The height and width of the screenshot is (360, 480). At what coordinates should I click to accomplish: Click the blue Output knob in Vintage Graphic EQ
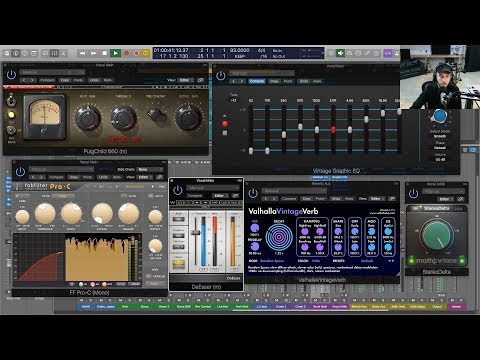tap(439, 116)
